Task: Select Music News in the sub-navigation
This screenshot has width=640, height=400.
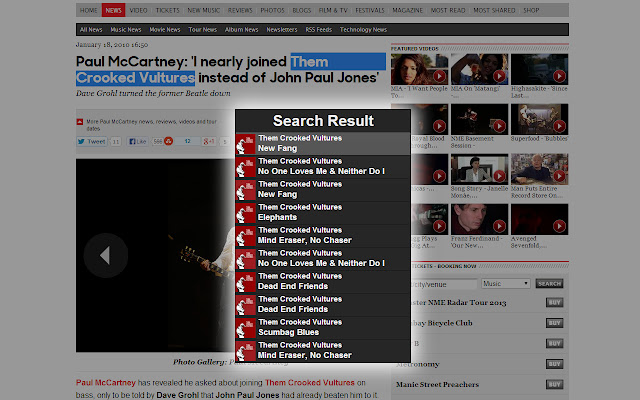Action: tap(126, 29)
